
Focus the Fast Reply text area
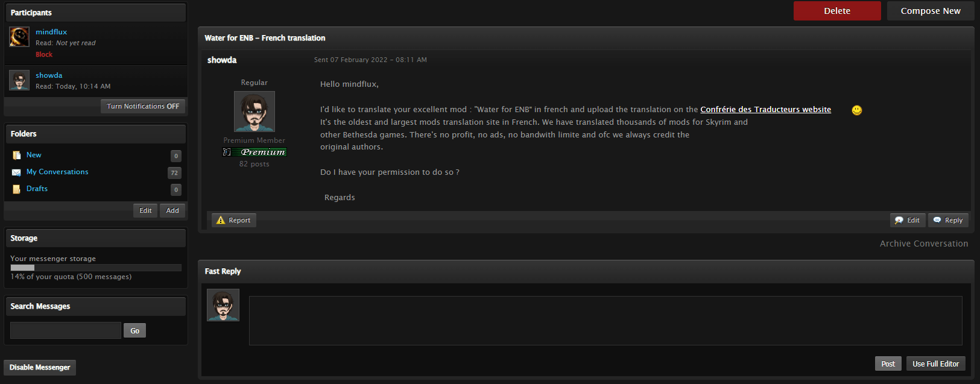coord(605,321)
